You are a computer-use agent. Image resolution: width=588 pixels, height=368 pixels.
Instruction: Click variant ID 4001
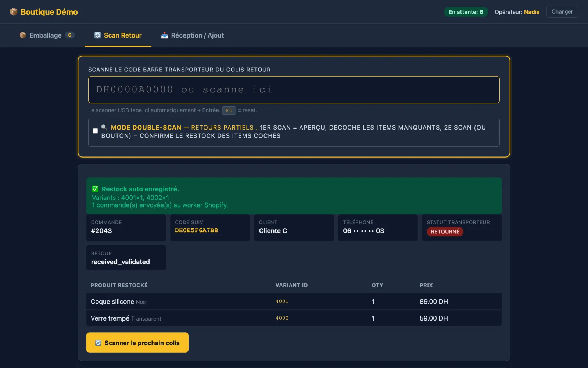(282, 301)
